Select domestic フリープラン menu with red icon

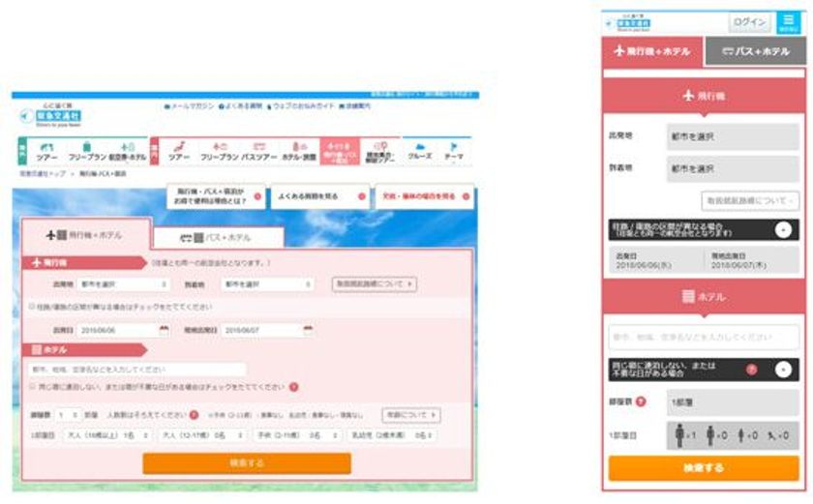(x=220, y=151)
